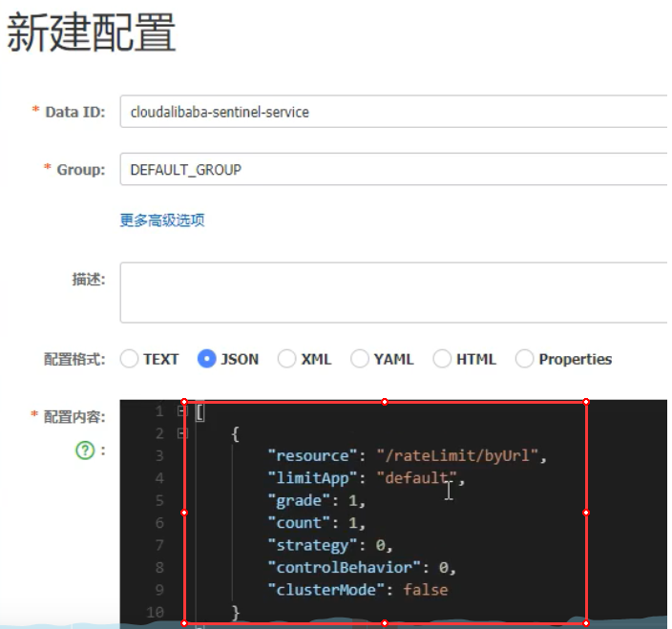Click the "default" value in editor
Image resolution: width=672 pixels, height=629 pixels.
417,478
